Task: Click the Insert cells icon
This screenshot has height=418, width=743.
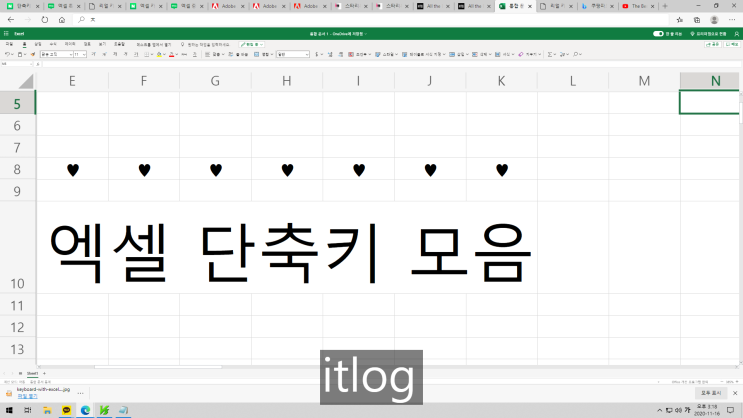Action: tap(452, 55)
